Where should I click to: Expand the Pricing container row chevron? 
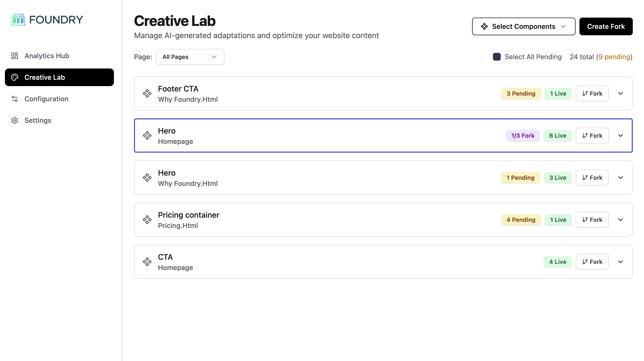coord(621,220)
